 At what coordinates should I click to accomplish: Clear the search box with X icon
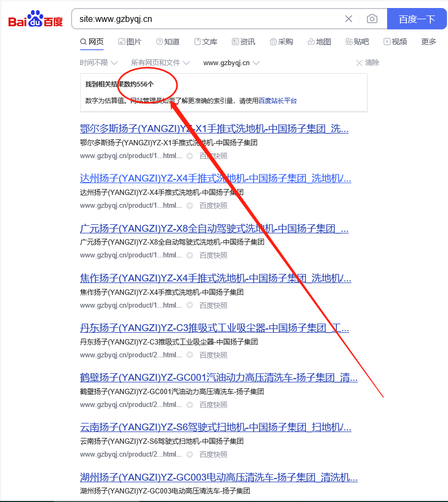[349, 19]
